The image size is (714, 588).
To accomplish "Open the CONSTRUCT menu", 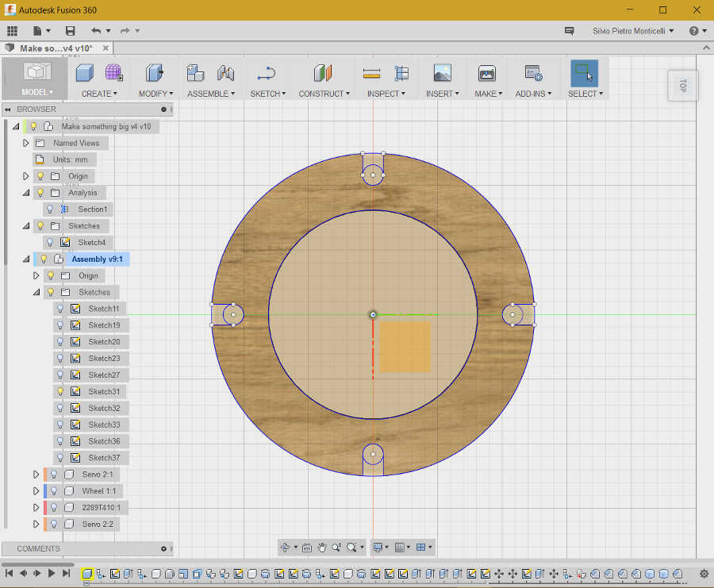I will tap(324, 94).
